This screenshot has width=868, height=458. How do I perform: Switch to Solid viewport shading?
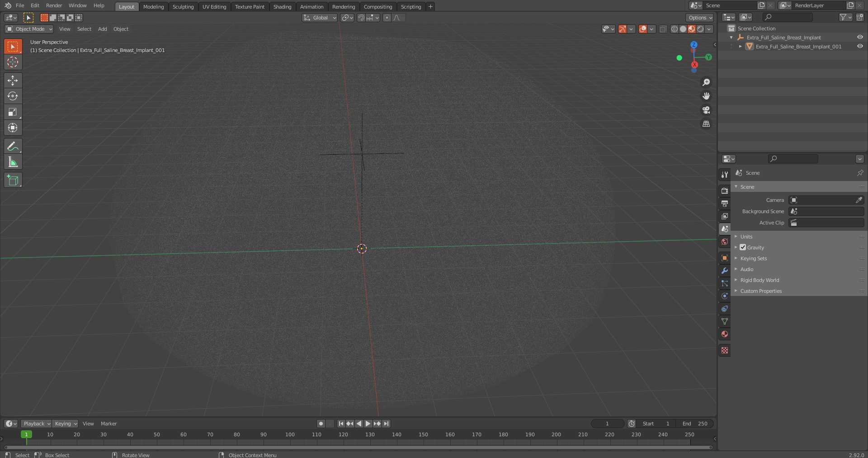[x=683, y=29]
